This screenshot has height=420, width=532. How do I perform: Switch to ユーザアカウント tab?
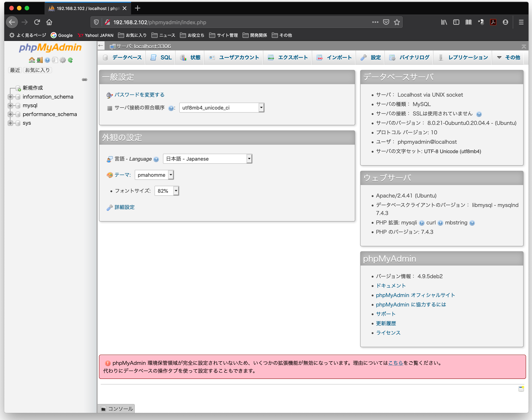tap(234, 57)
